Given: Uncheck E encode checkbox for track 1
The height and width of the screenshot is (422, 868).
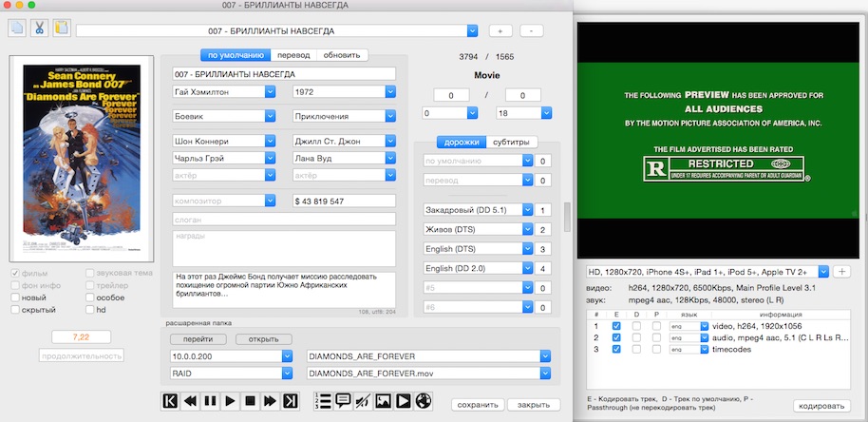Looking at the screenshot, I should [x=616, y=326].
